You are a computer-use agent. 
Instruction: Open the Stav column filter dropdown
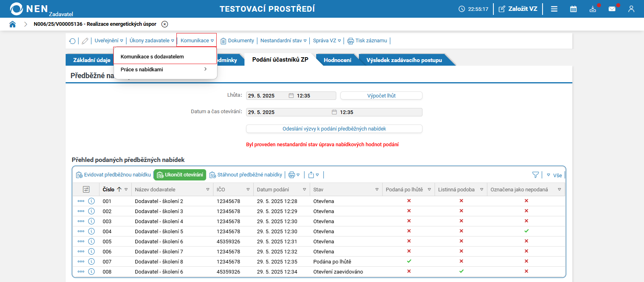pyautogui.click(x=377, y=189)
